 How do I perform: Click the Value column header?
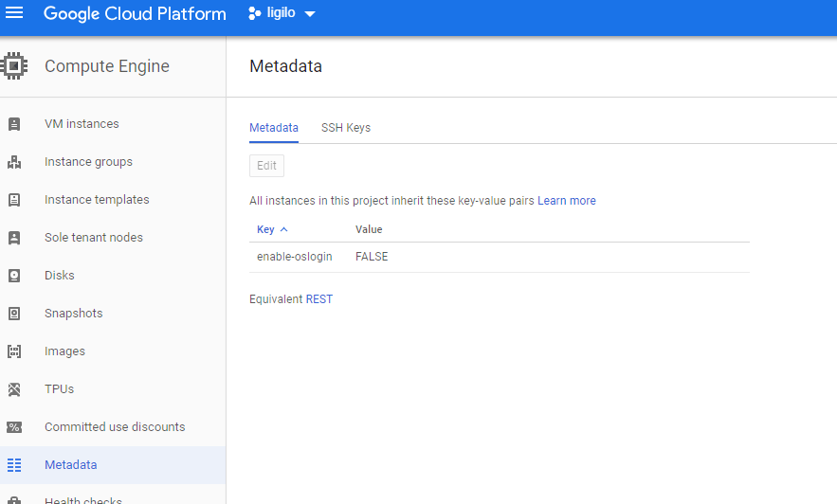coord(369,229)
